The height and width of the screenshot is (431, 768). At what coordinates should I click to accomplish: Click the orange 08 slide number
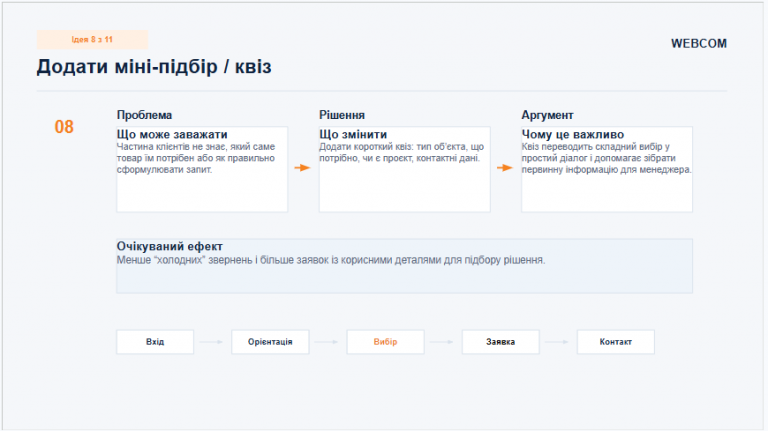64,127
